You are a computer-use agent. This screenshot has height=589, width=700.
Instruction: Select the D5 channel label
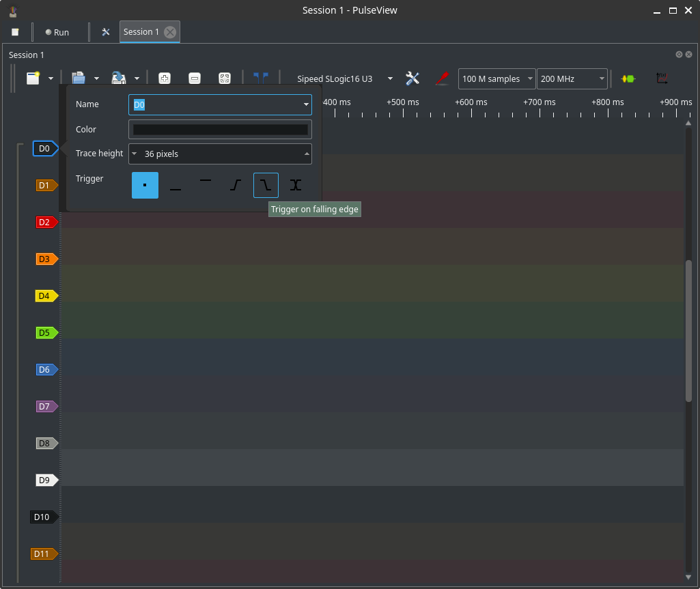[45, 333]
